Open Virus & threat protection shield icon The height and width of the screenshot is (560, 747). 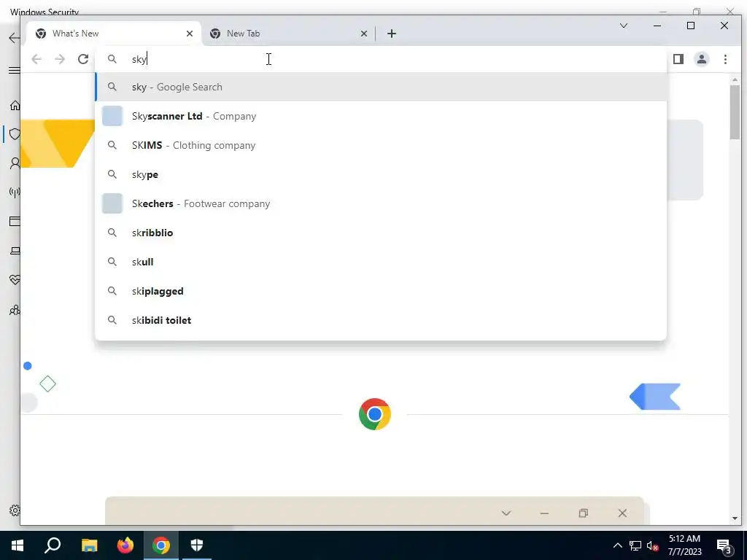tap(15, 134)
